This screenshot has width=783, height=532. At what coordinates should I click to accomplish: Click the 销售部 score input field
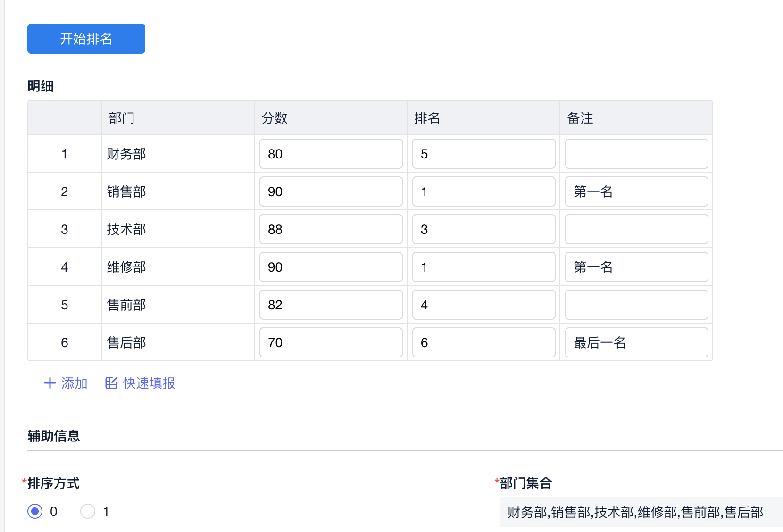pyautogui.click(x=331, y=191)
